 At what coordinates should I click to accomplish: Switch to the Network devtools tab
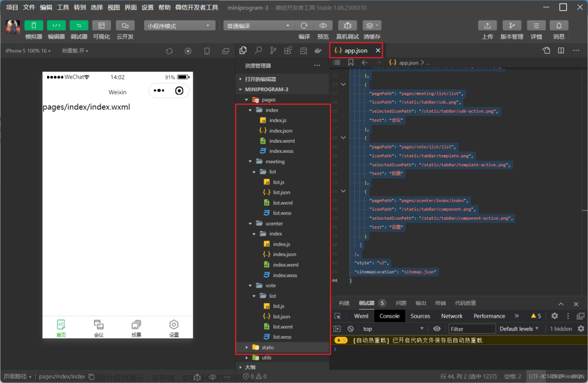[x=452, y=316]
